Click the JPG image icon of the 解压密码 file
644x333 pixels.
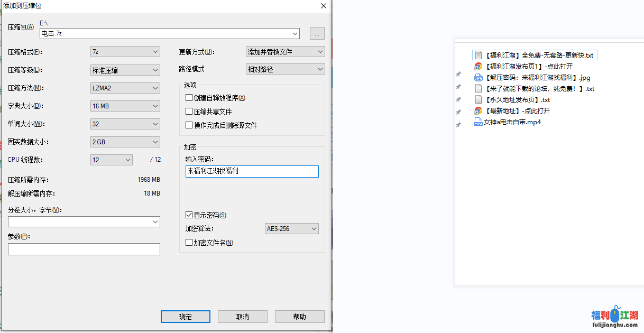[x=477, y=77]
